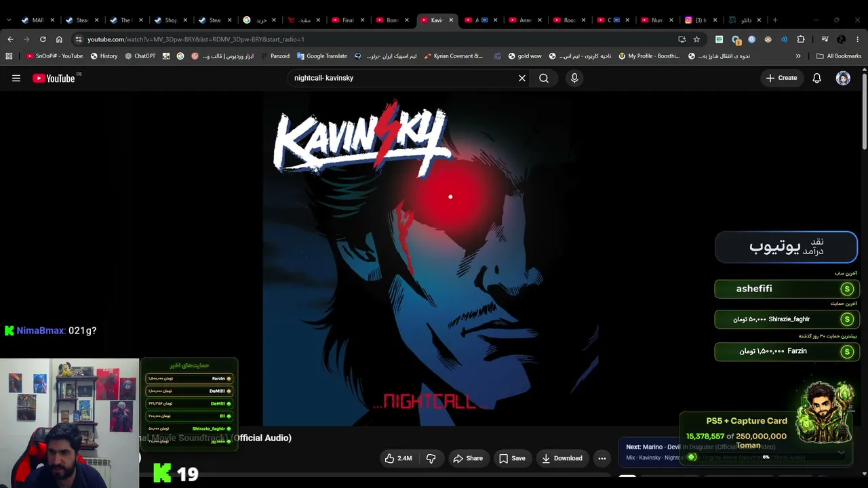Like the video with 2.4M likes

click(398, 458)
